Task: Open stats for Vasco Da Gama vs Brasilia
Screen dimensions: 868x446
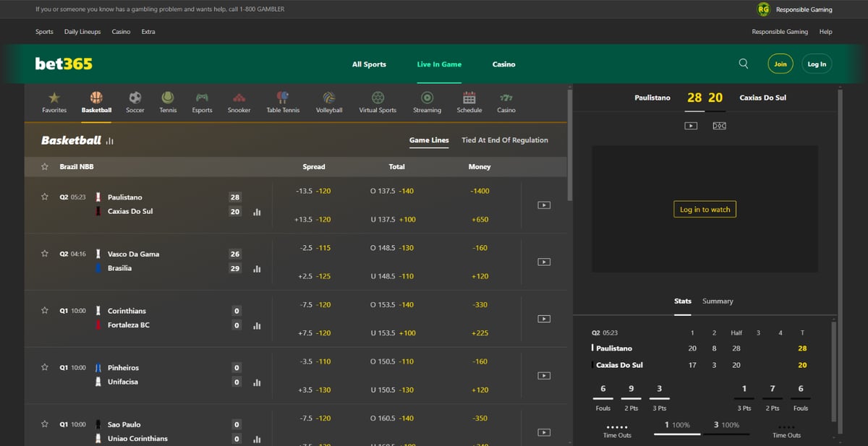Action: (257, 269)
